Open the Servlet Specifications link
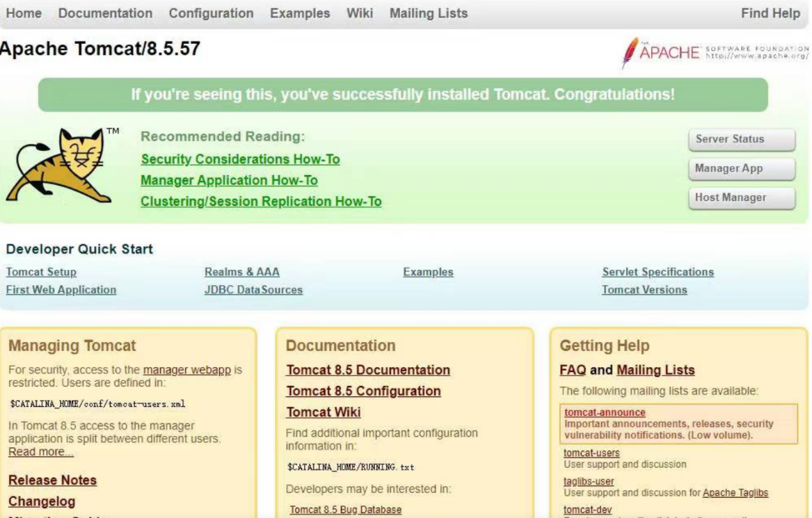 (658, 272)
